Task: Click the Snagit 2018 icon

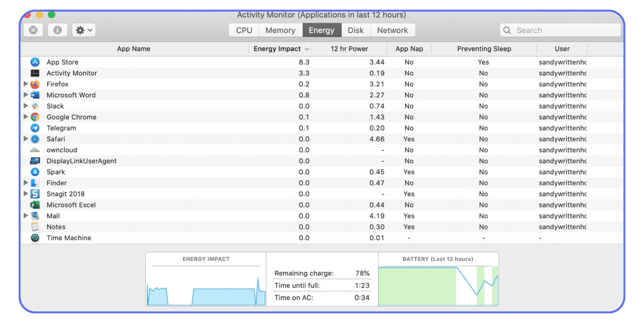Action: pyautogui.click(x=35, y=194)
